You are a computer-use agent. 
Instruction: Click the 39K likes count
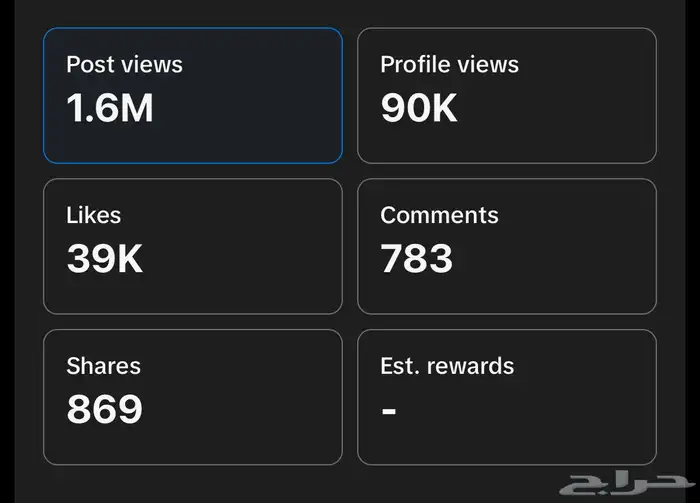(x=105, y=259)
